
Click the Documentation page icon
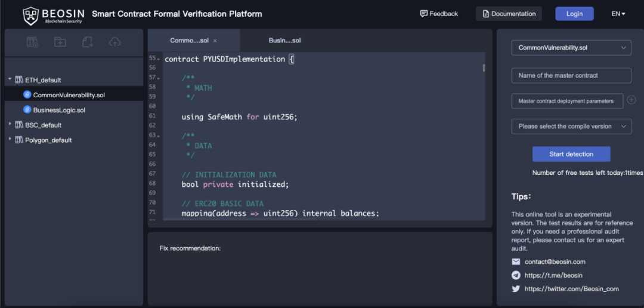pyautogui.click(x=486, y=14)
